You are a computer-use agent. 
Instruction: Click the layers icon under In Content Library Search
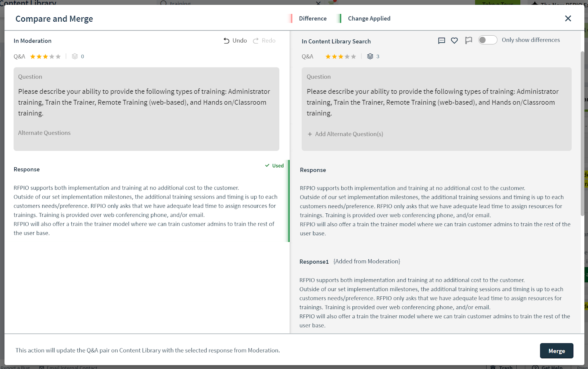click(370, 56)
